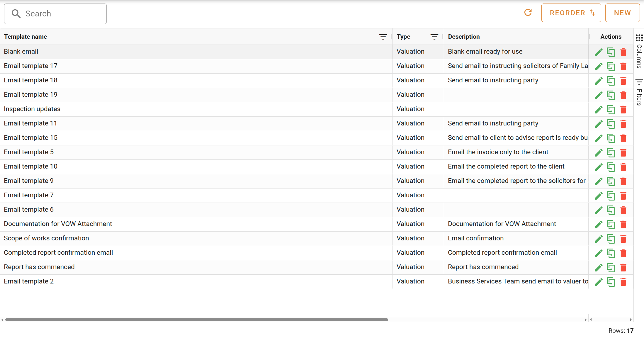Click description 'Blank email ready for use'
644x338 pixels.
(485, 52)
